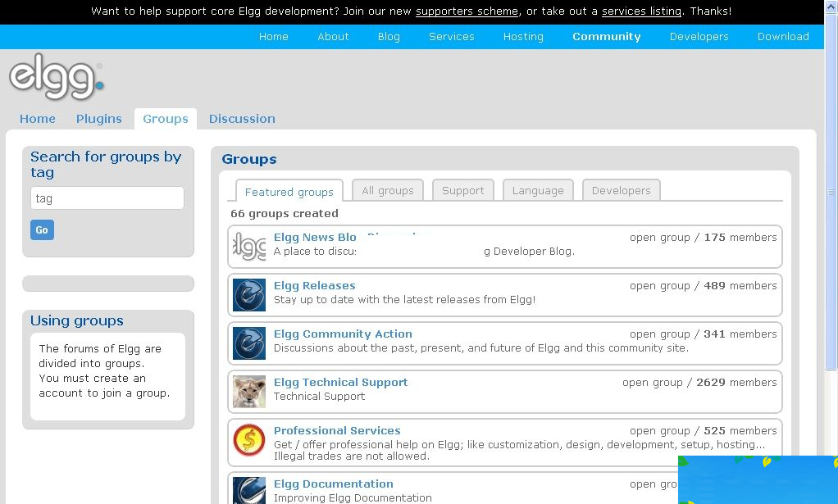838x504 pixels.
Task: Click the Go search button
Action: pyautogui.click(x=41, y=229)
